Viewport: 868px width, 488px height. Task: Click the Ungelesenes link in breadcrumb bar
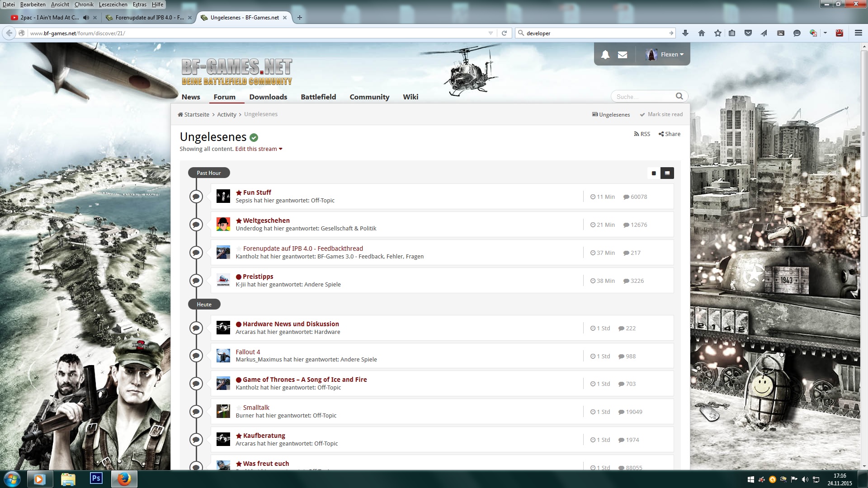pos(611,115)
